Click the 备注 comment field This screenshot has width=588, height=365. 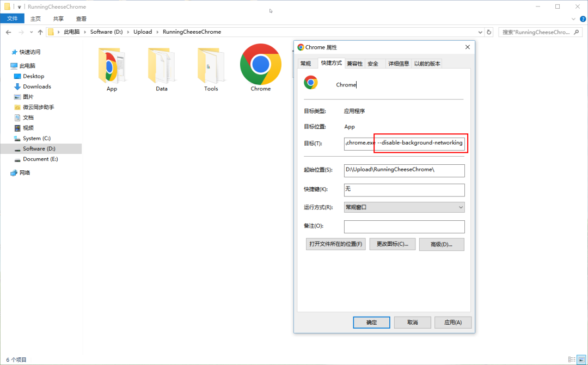(x=404, y=226)
